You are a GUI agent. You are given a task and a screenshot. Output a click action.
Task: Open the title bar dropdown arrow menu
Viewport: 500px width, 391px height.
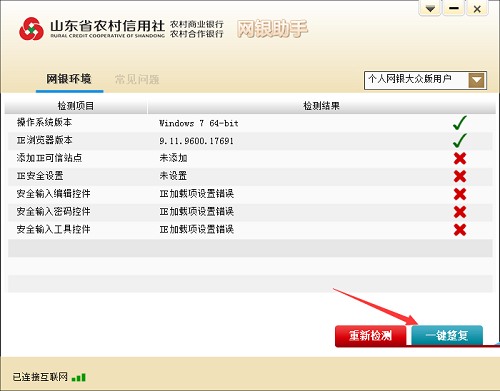(430, 8)
